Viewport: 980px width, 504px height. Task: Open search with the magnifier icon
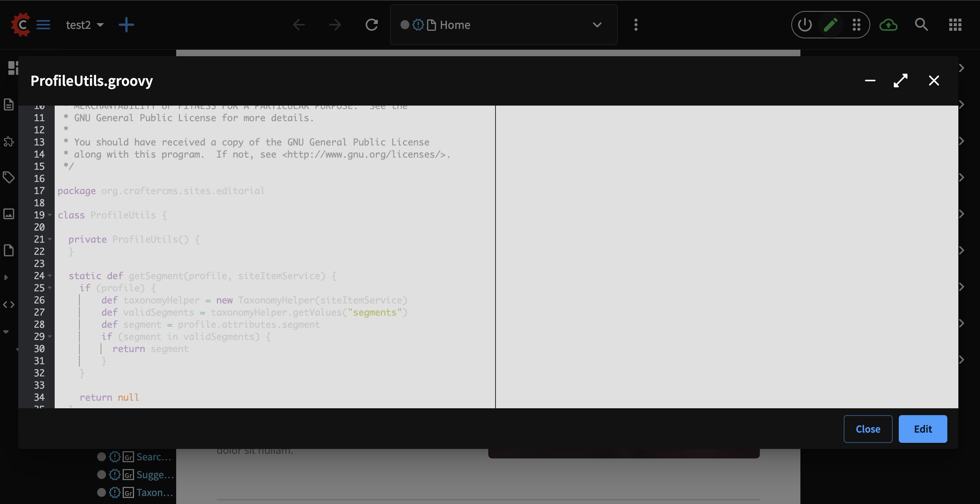point(922,25)
